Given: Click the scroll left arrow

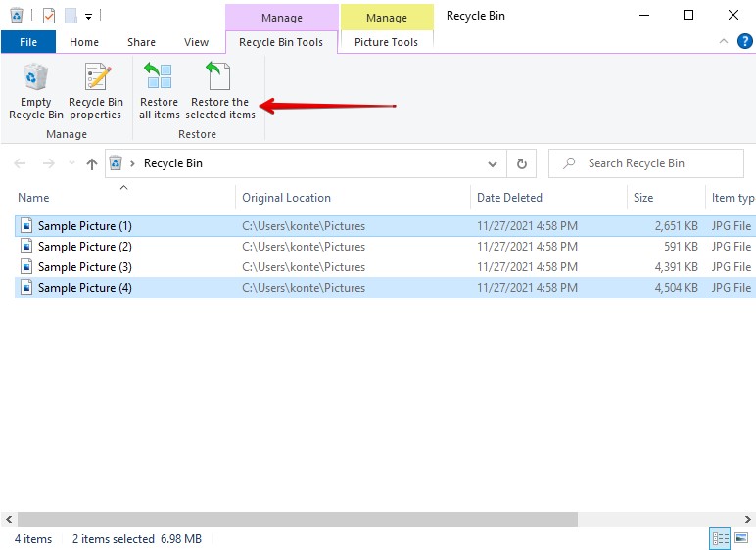Looking at the screenshot, I should coord(9,519).
